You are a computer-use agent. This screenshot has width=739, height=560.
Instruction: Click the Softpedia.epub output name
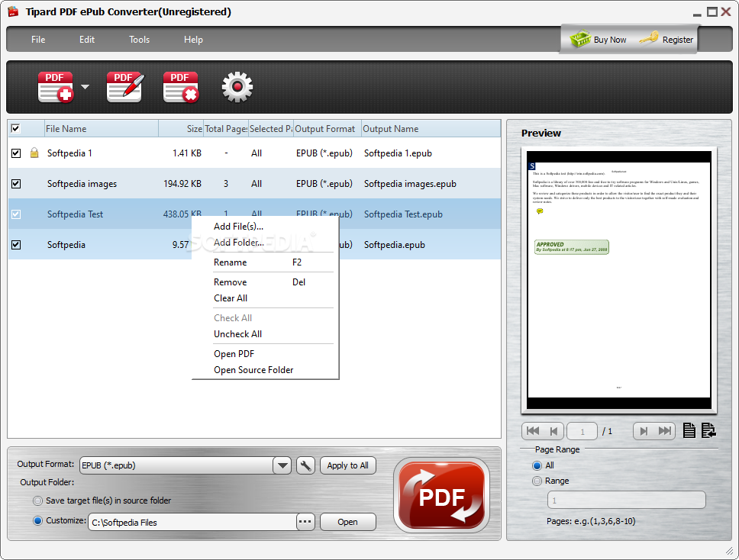pyautogui.click(x=395, y=245)
